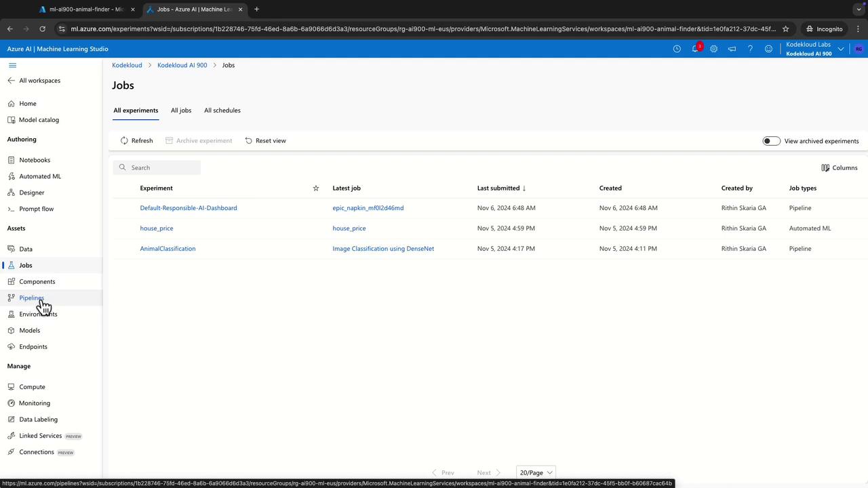Viewport: 868px width, 488px height.
Task: Click the Home icon in sidebar
Action: tap(12, 104)
